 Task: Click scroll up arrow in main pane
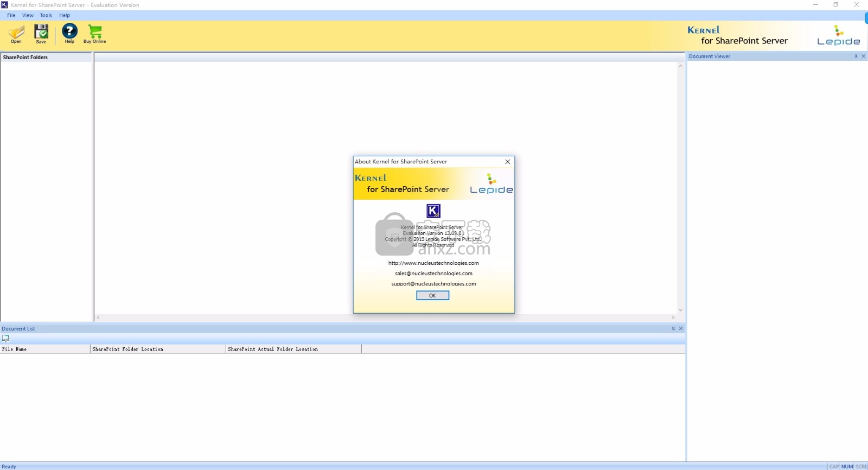[680, 66]
